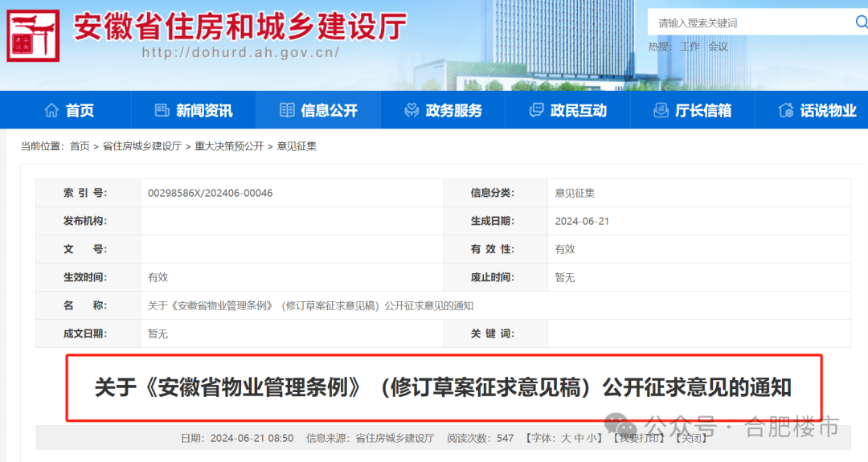The width and height of the screenshot is (868, 462).
Task: Click site title 安徽省住房和城乡建设厅
Action: (240, 26)
